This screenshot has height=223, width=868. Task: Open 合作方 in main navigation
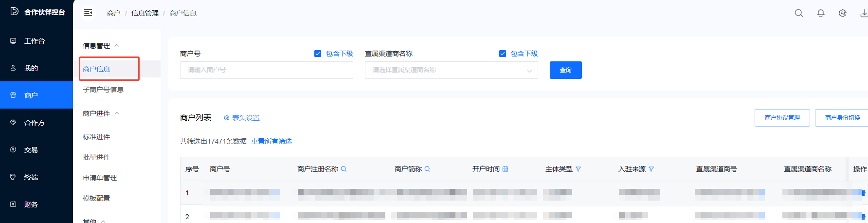coord(36,123)
